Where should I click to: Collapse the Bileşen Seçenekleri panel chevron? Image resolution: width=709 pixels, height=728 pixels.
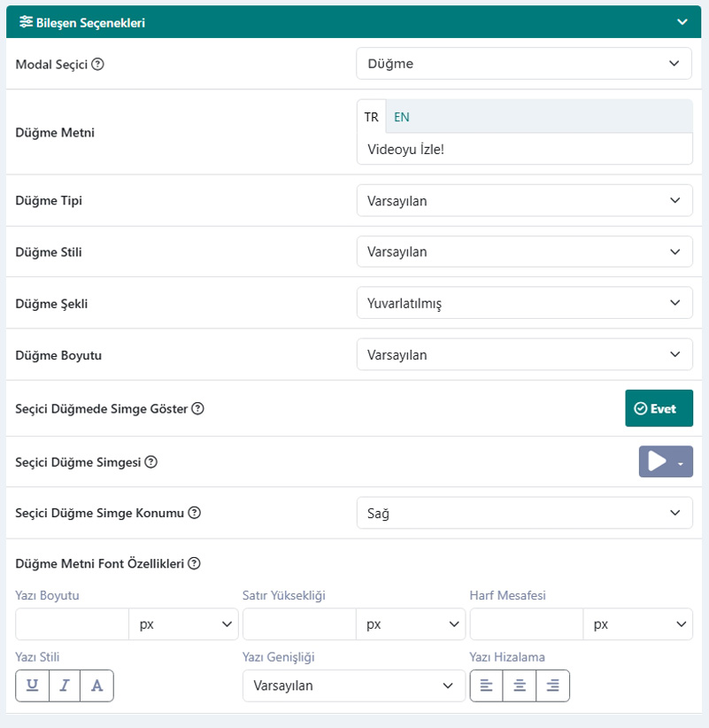[682, 22]
